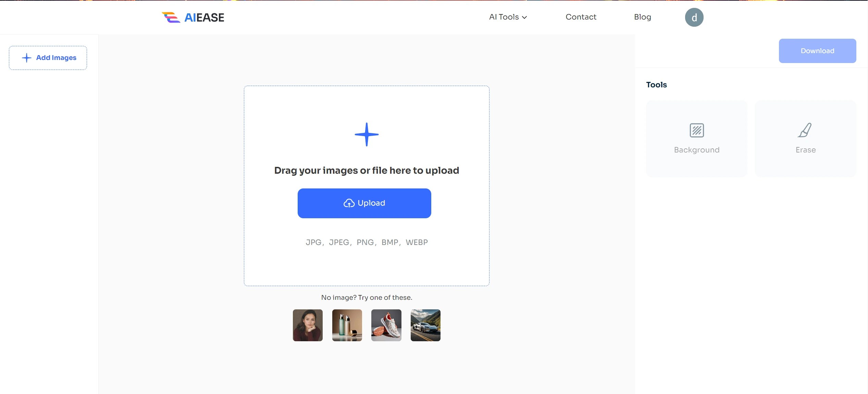Select the Background tool

coord(696,139)
